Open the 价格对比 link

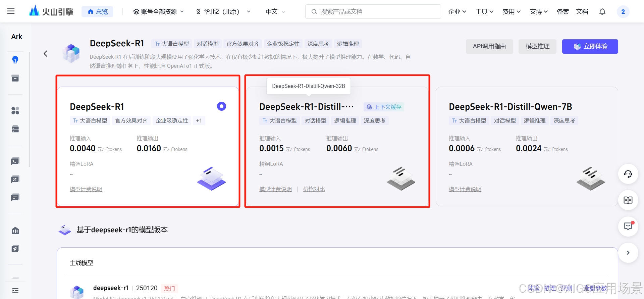tap(314, 189)
